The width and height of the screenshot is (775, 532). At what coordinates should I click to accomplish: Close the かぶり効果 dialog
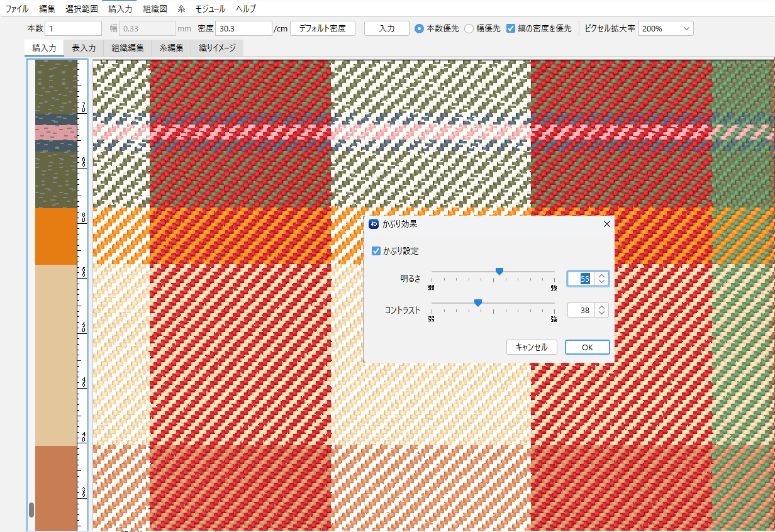(606, 224)
